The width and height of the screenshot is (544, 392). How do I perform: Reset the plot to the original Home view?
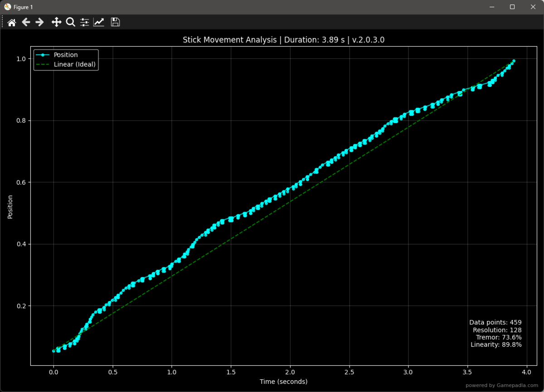point(12,22)
